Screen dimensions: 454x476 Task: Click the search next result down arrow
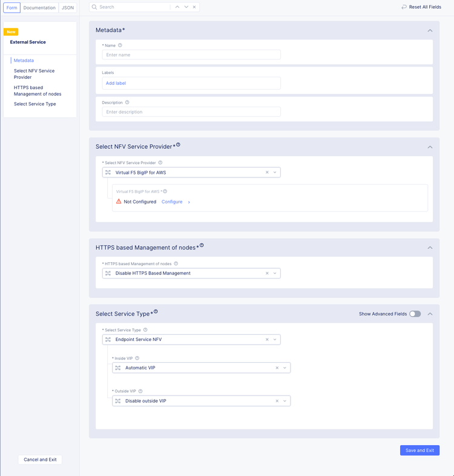click(x=186, y=7)
